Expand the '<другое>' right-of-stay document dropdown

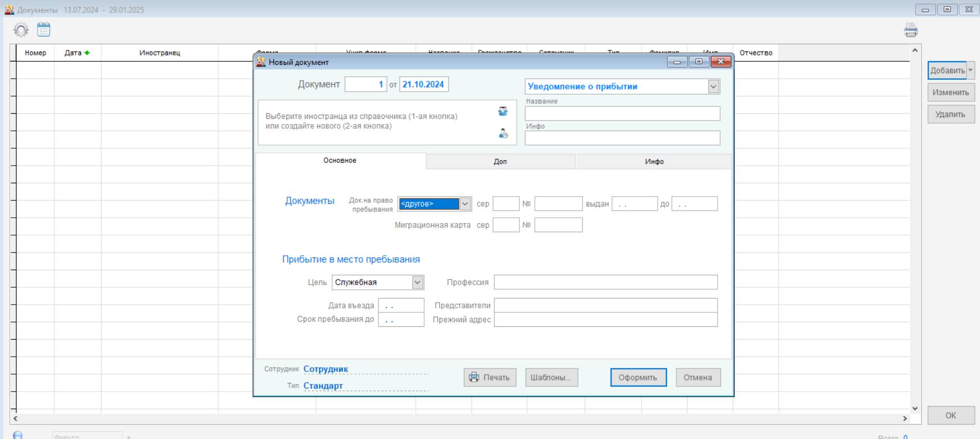point(465,204)
